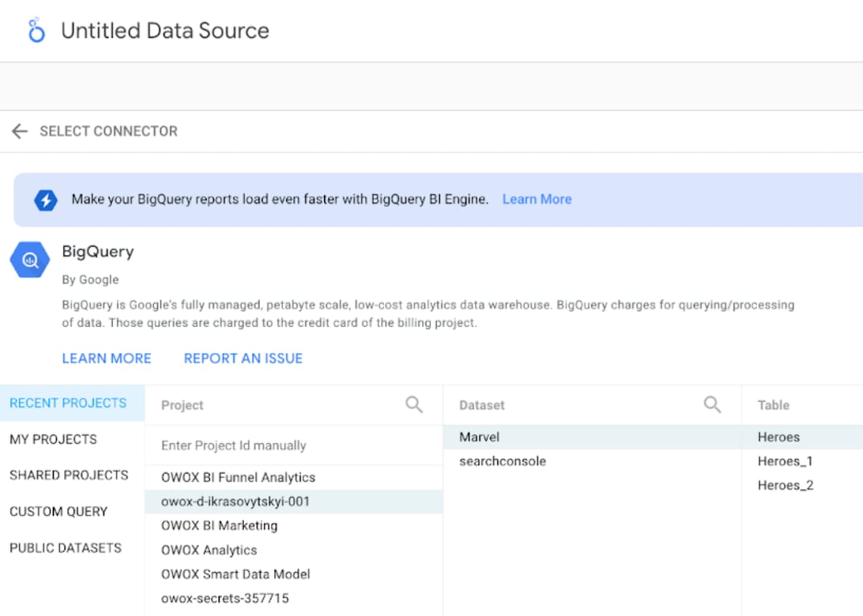Choose the searchconsole dataset
The image size is (863, 616).
tap(592, 461)
